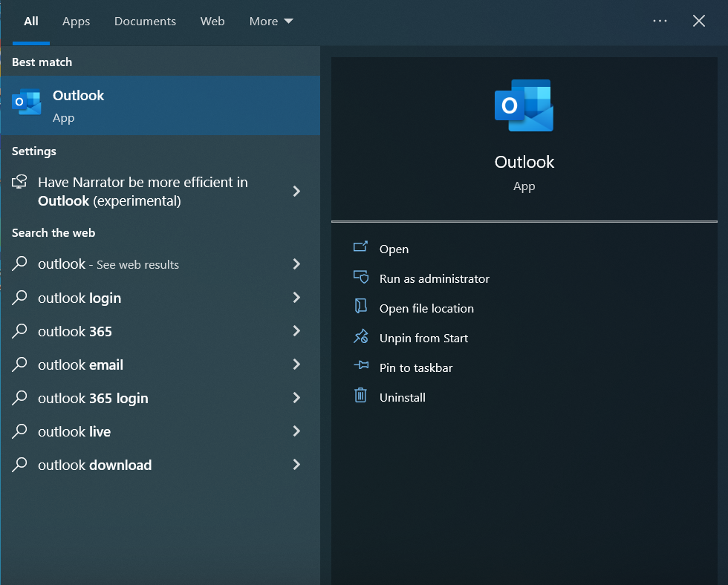Choose Pin to taskbar
728x585 pixels.
pos(415,368)
